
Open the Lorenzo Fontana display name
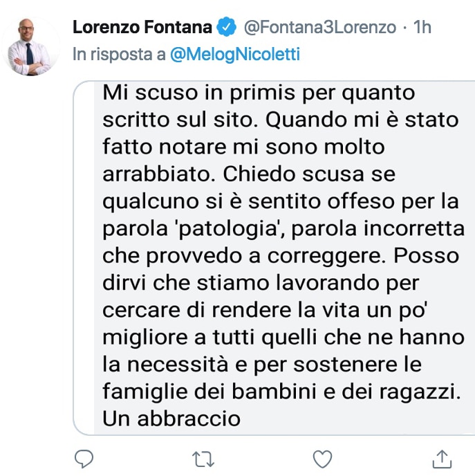(x=142, y=27)
